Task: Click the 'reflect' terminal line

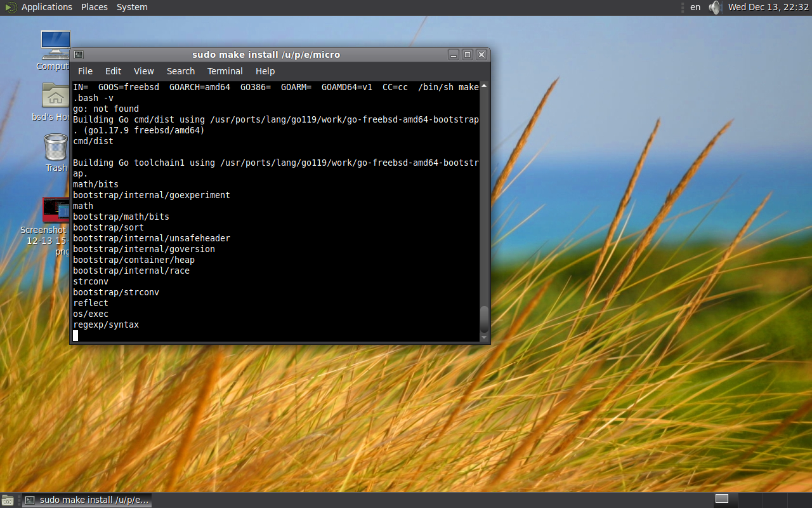Action: point(91,303)
